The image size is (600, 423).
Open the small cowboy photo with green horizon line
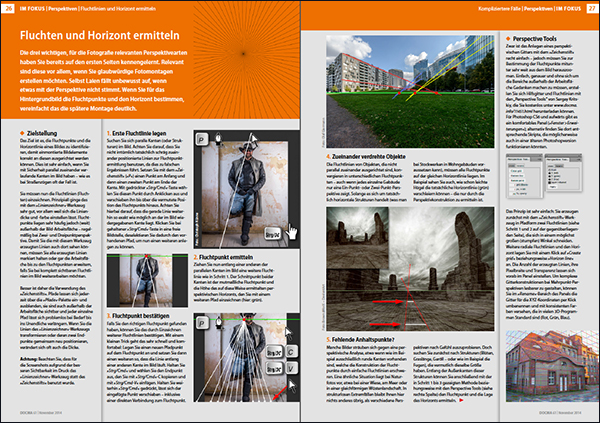point(147,280)
